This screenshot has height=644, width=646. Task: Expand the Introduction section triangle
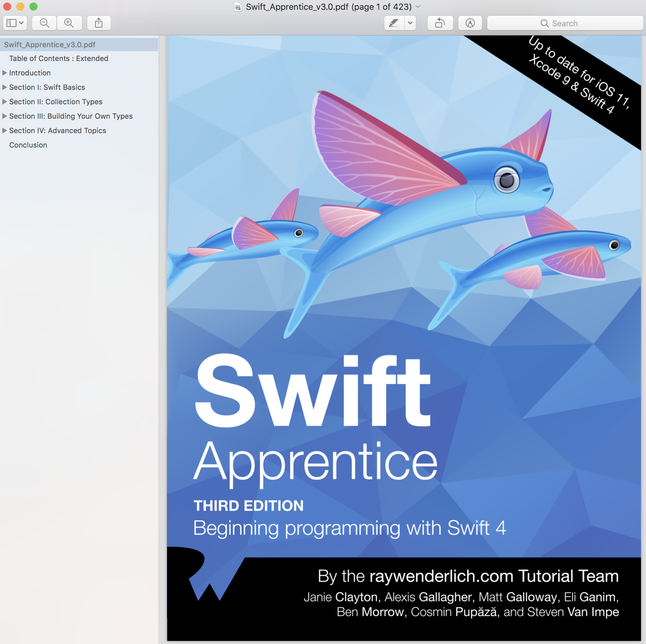(x=4, y=73)
